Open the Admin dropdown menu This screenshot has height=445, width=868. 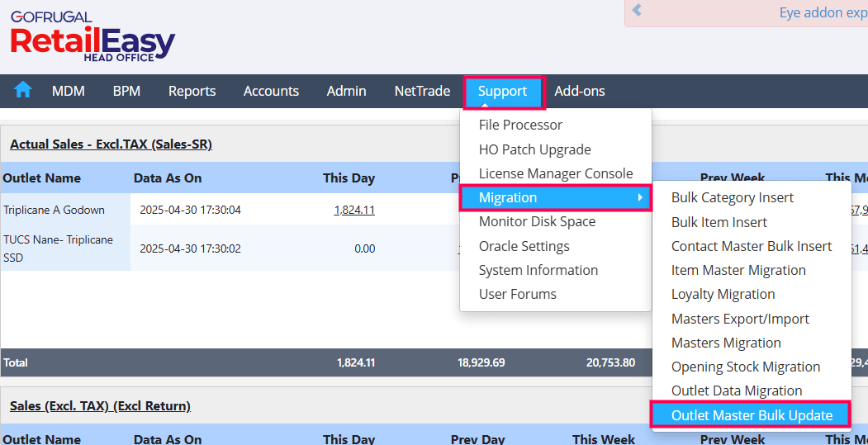(x=346, y=91)
